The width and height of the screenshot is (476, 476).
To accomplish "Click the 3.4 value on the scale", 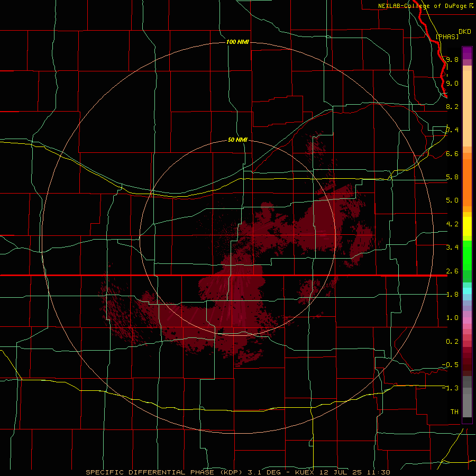I will 452,248.
